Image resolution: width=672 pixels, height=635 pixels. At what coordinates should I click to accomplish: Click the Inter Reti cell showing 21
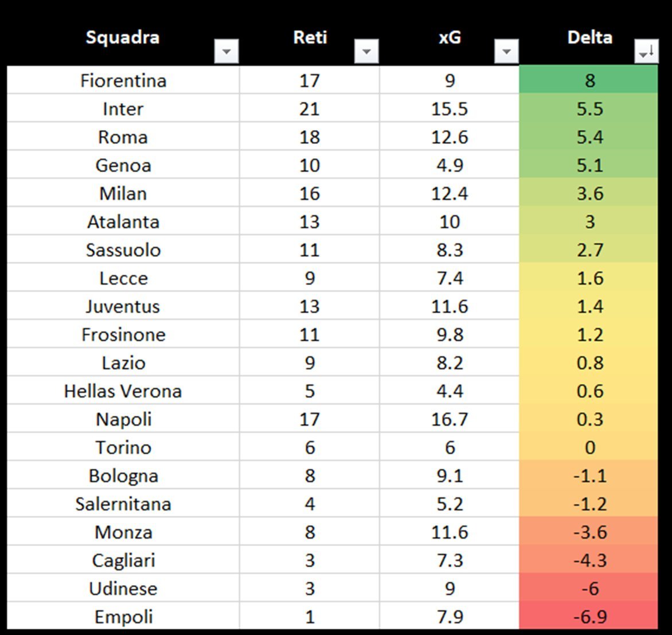pyautogui.click(x=309, y=108)
